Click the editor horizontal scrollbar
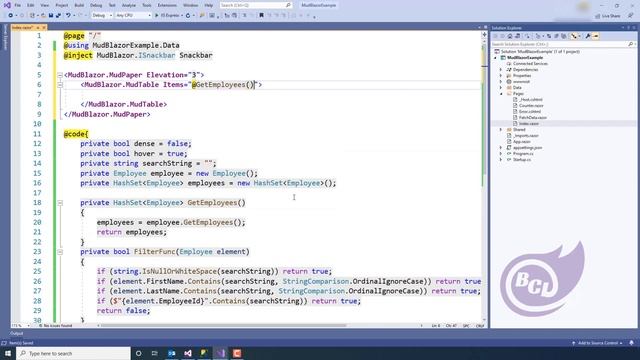 (x=224, y=326)
